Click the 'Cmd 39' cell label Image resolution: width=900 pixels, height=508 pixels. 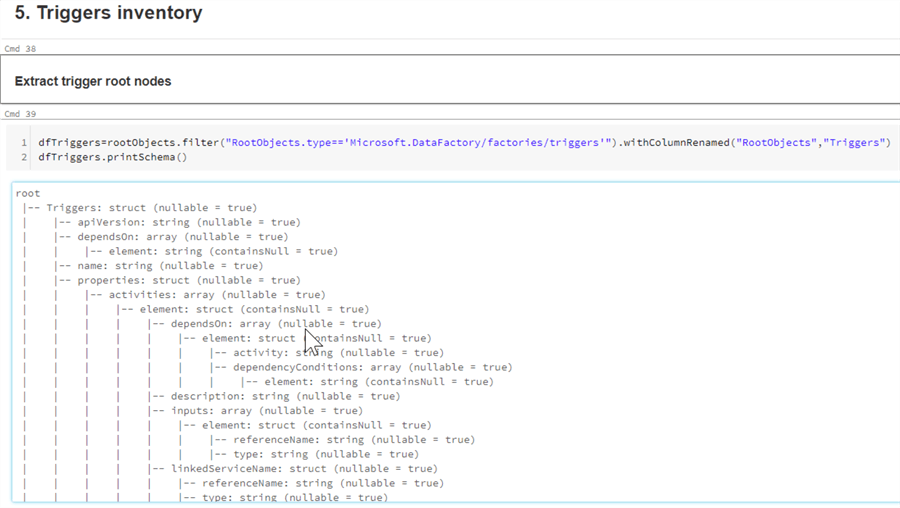(x=20, y=114)
